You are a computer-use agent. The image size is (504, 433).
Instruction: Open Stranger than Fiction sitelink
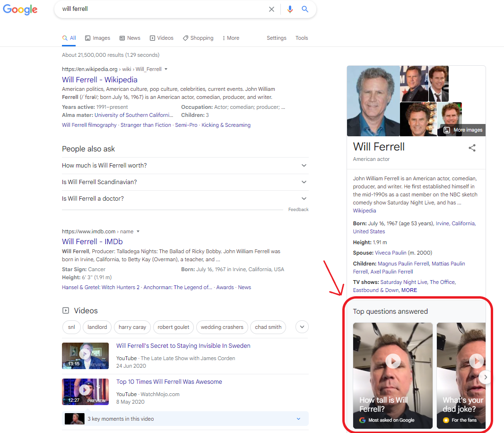point(146,125)
